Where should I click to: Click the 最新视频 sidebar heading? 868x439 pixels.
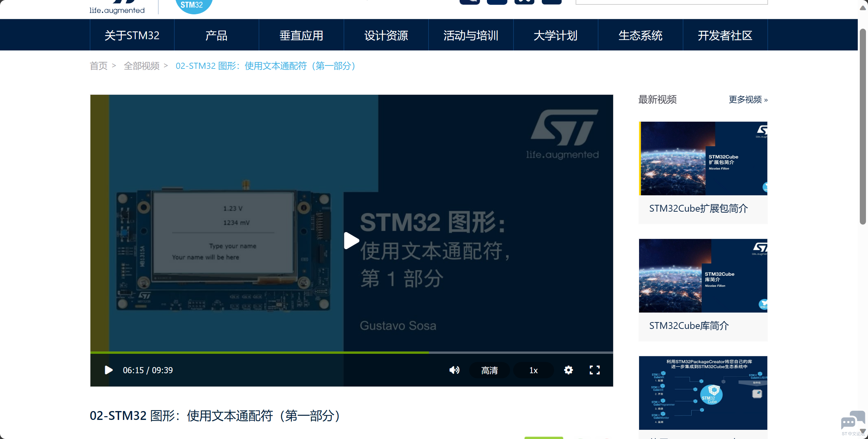pyautogui.click(x=657, y=100)
